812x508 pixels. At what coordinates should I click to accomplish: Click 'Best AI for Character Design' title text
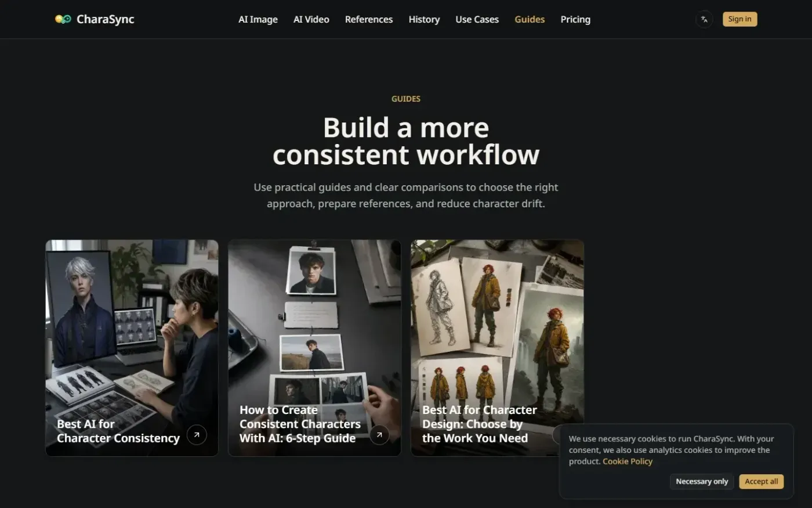click(480, 424)
